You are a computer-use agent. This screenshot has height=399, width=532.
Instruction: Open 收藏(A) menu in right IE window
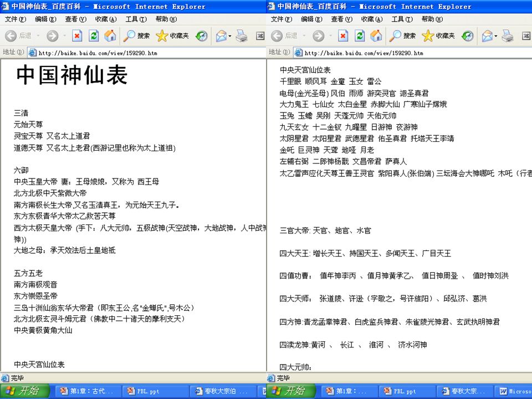[x=372, y=19]
